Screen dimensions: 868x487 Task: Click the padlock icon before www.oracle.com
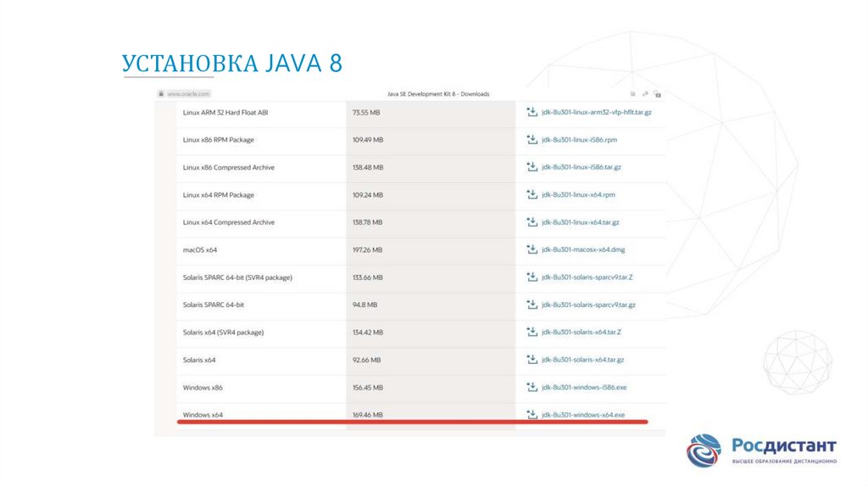tap(161, 93)
